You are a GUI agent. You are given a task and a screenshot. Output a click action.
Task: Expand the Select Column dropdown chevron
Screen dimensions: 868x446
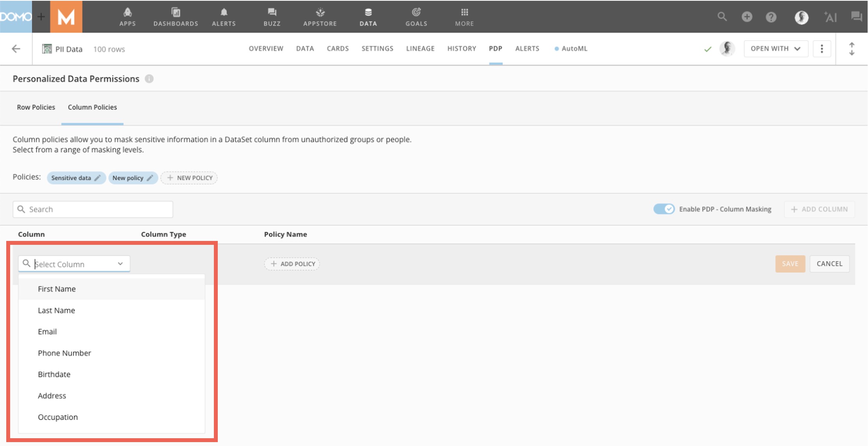point(121,264)
